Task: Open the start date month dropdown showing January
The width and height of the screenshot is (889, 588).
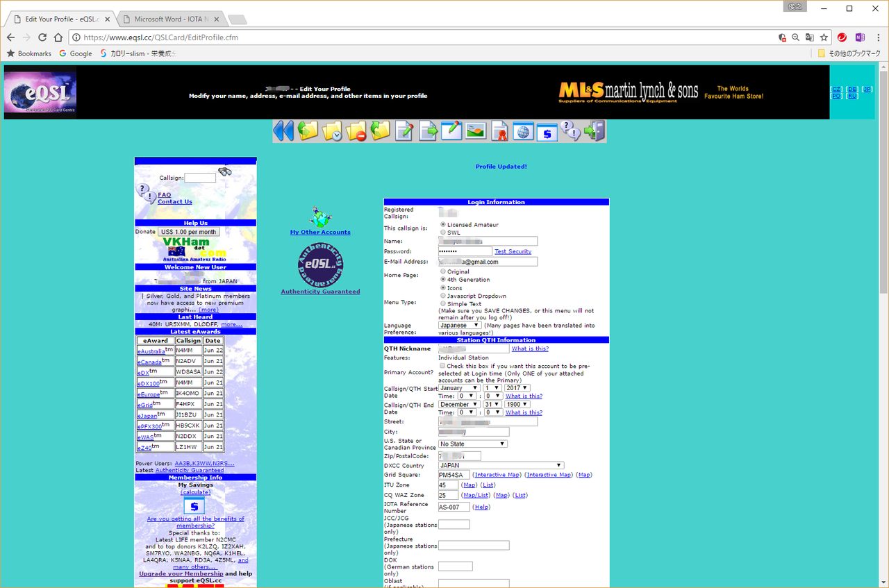Action: pyautogui.click(x=459, y=388)
